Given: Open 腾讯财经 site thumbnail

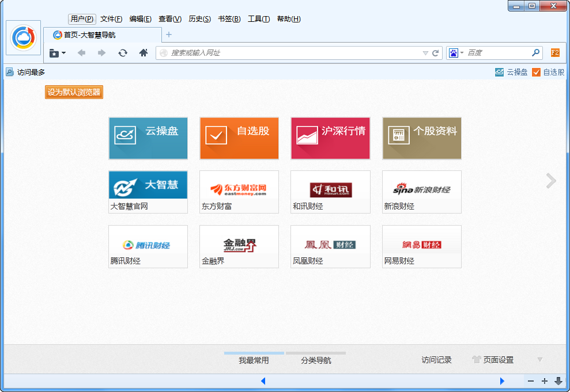Looking at the screenshot, I should pyautogui.click(x=148, y=246).
